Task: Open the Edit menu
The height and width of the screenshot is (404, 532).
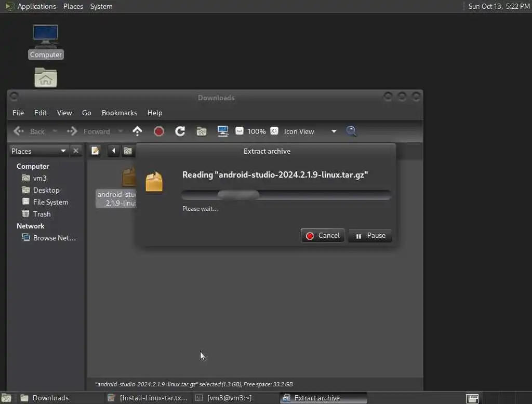Action: pyautogui.click(x=41, y=113)
